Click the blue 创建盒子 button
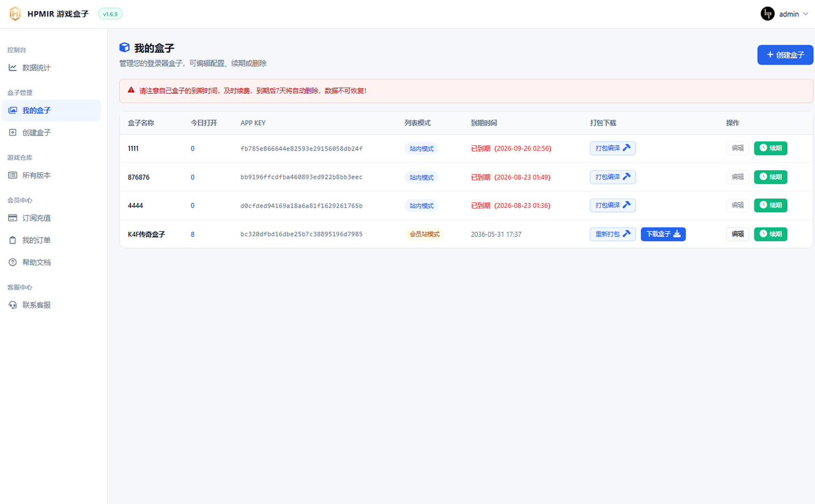 click(785, 55)
